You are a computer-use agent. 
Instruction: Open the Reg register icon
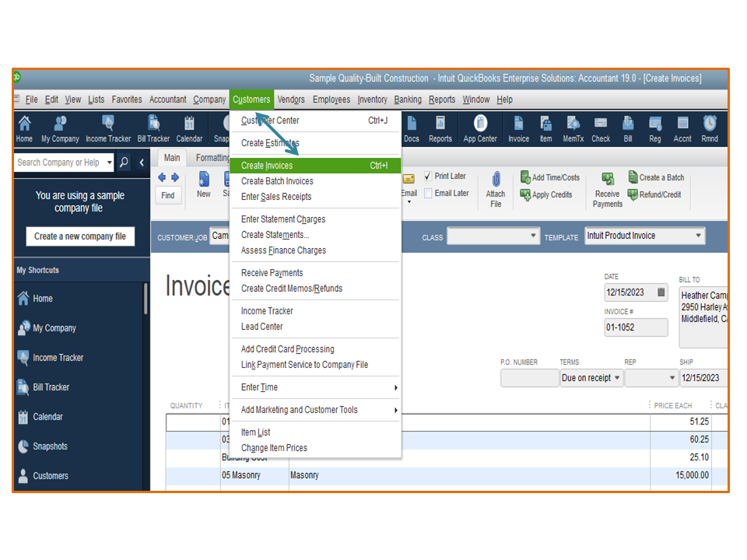coord(655,129)
